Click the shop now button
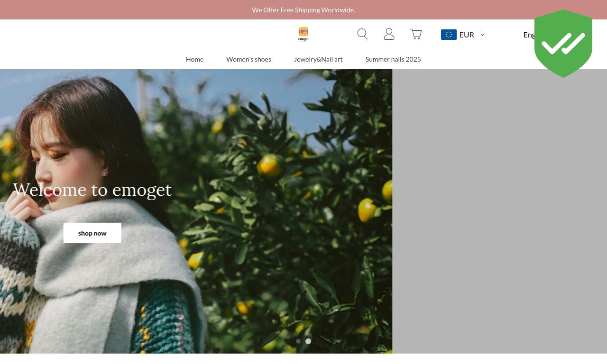 click(92, 233)
